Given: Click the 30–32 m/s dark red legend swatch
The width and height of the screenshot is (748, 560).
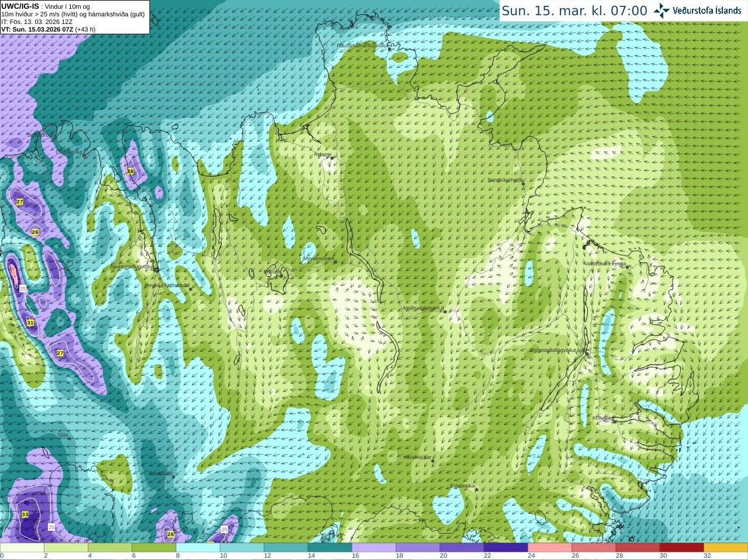Looking at the screenshot, I should click(x=682, y=548).
